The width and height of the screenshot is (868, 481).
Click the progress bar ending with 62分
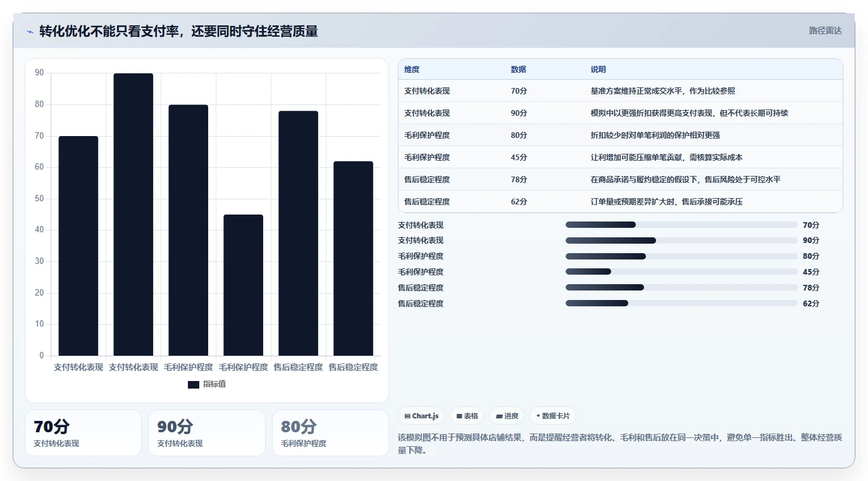(x=681, y=303)
